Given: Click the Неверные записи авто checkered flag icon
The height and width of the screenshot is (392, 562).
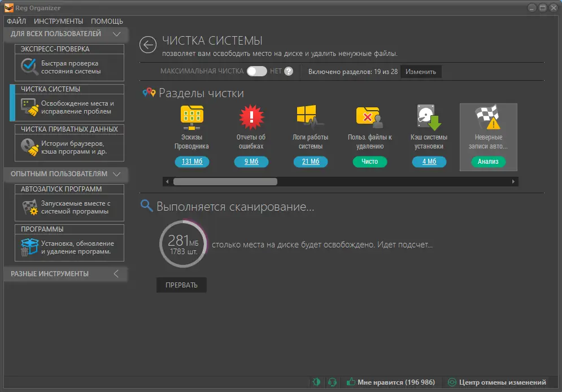Looking at the screenshot, I should pyautogui.click(x=488, y=117).
